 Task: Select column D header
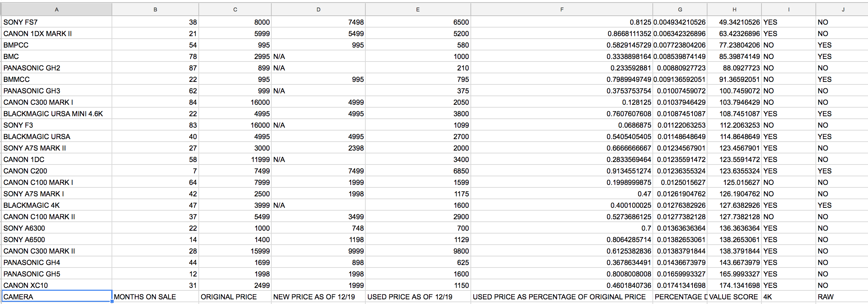click(x=318, y=10)
